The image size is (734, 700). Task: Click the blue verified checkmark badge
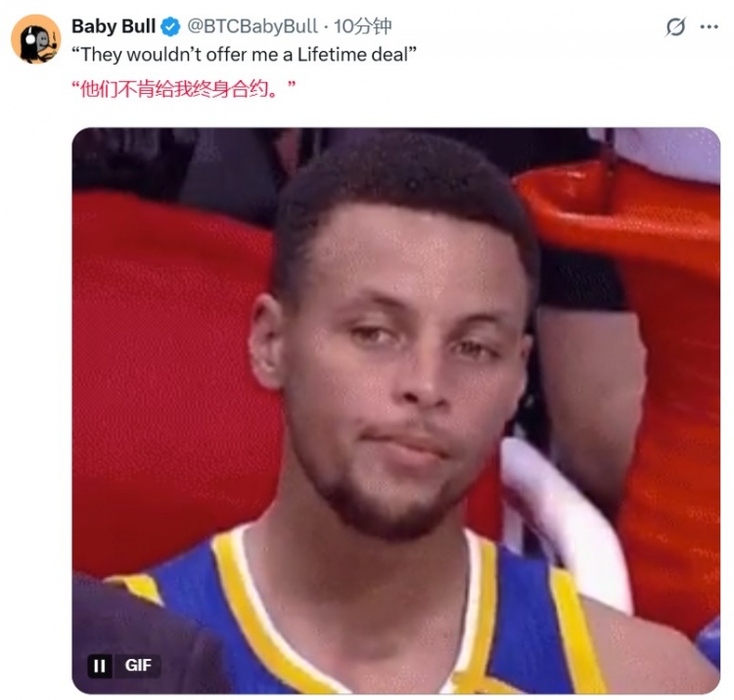pos(170,26)
